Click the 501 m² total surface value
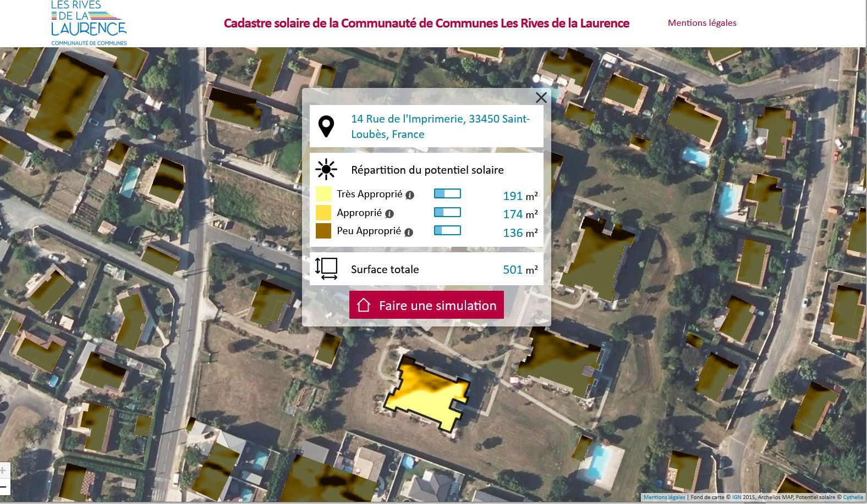 520,270
